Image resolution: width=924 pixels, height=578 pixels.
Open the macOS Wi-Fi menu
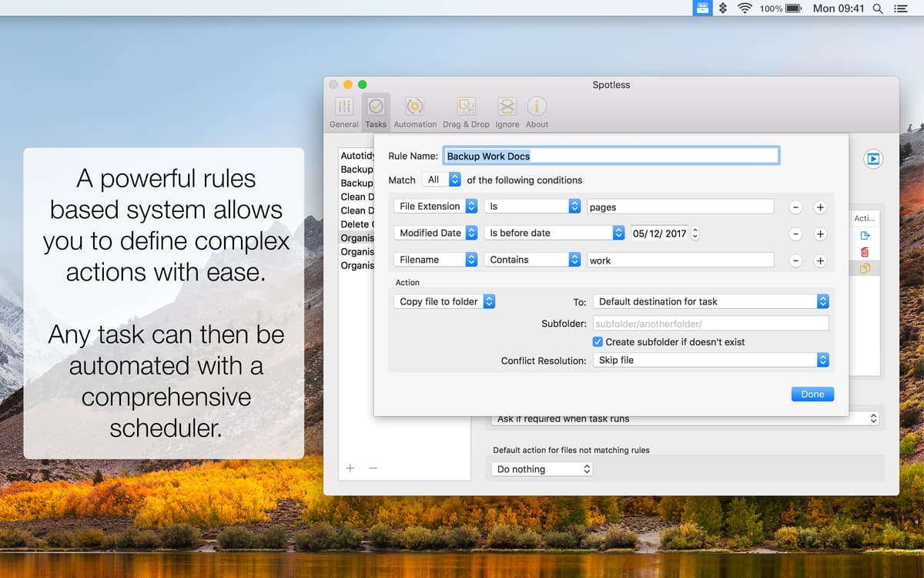pos(744,8)
